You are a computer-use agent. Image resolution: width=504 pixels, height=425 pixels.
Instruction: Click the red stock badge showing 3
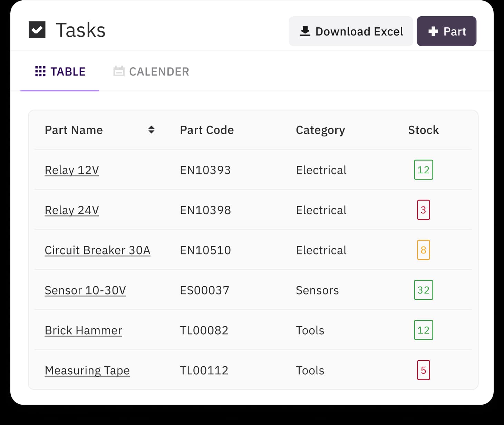point(423,210)
